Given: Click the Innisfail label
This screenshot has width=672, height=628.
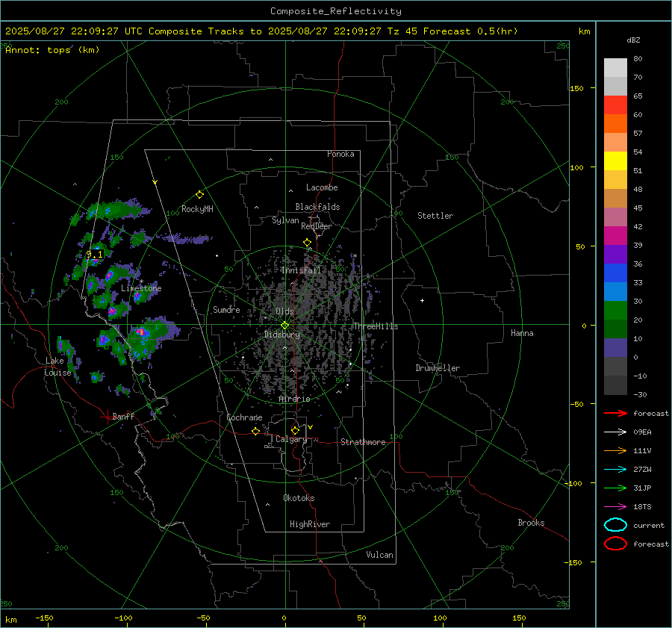Looking at the screenshot, I should click(301, 270).
